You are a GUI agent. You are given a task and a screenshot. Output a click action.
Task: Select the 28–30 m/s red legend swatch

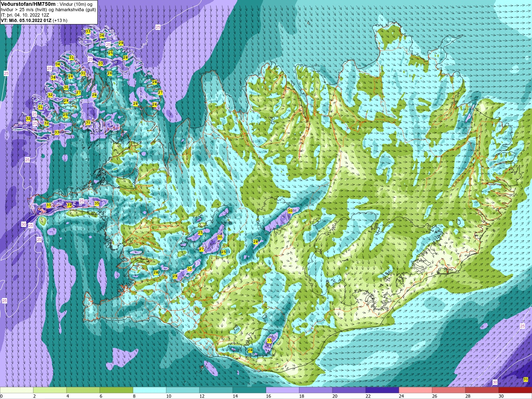(482, 391)
